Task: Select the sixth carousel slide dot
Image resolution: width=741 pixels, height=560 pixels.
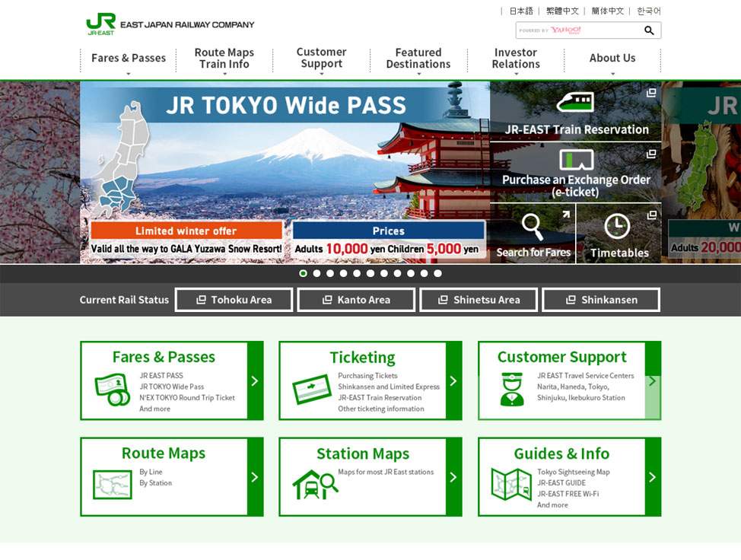Action: [x=370, y=273]
